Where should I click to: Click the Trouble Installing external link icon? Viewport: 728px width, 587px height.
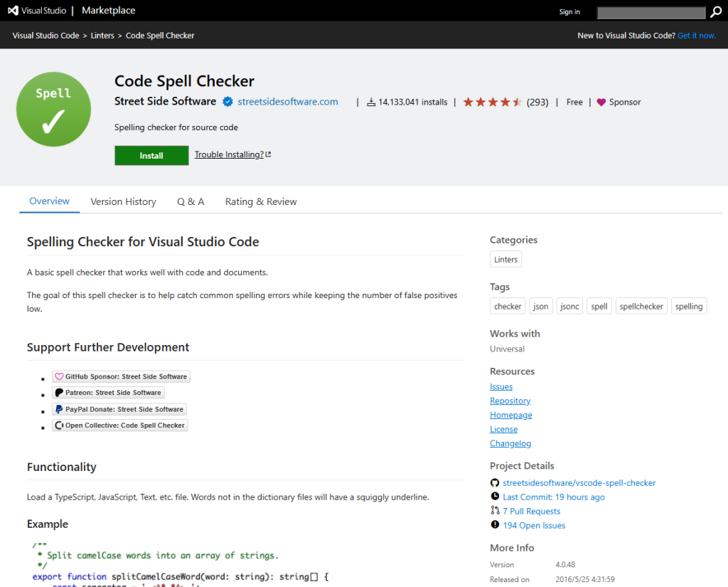pos(268,154)
